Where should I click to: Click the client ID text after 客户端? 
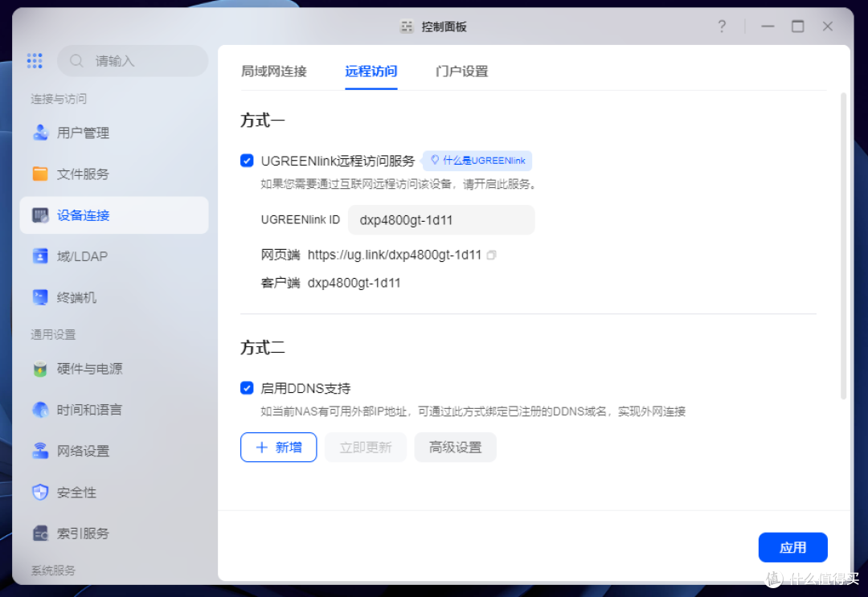pos(354,283)
